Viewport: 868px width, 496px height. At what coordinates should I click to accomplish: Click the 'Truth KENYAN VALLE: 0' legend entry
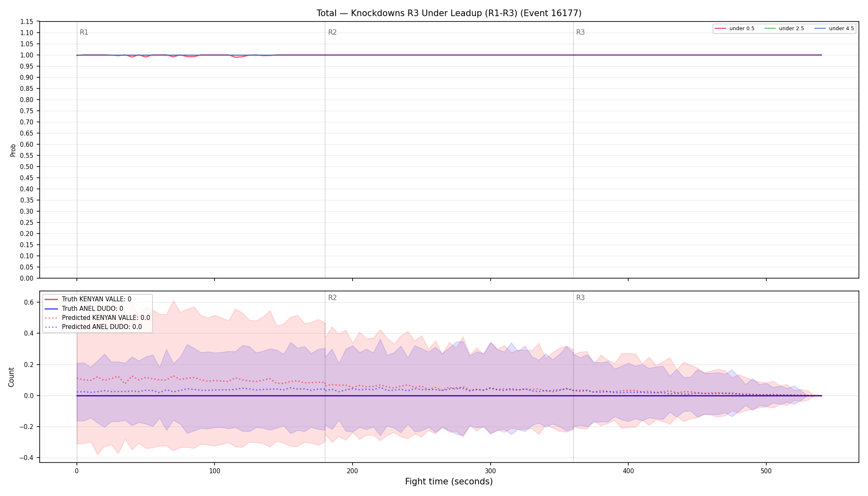click(97, 299)
